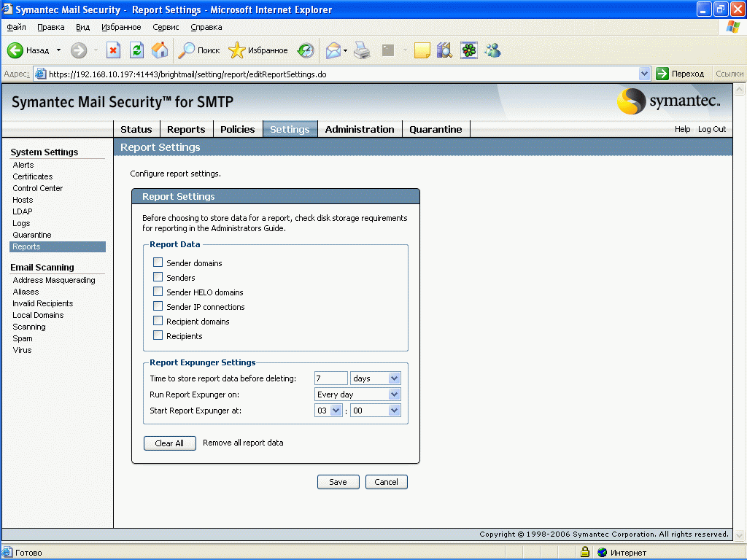The width and height of the screenshot is (747, 560).
Task: Open the Mail envelope icon
Action: click(x=333, y=50)
